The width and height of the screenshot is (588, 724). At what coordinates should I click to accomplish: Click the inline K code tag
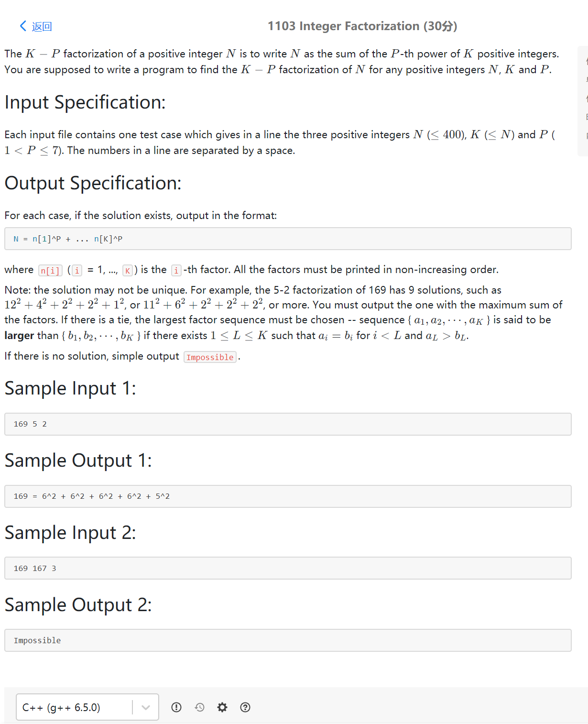pos(128,271)
